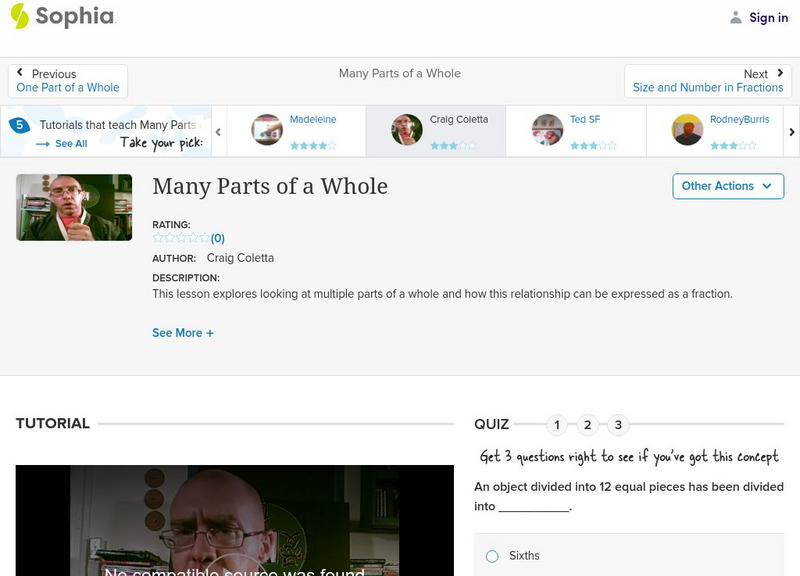Click Madeleine's avatar thumbnail

[267, 130]
